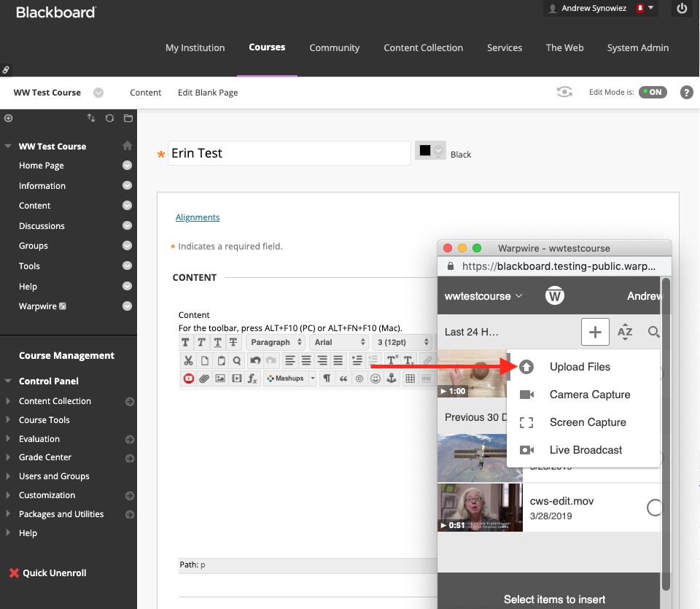
Task: Click the Indent icon in the editor toolbar
Action: 357,360
